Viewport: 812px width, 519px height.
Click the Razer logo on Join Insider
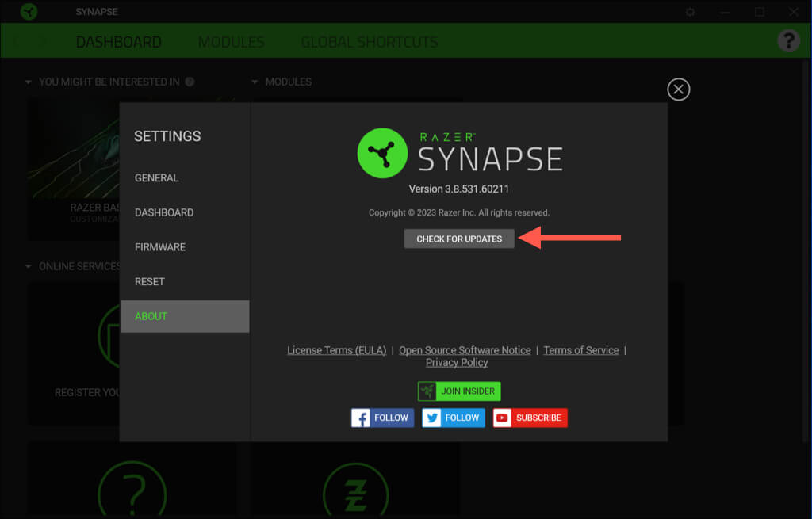click(x=427, y=391)
